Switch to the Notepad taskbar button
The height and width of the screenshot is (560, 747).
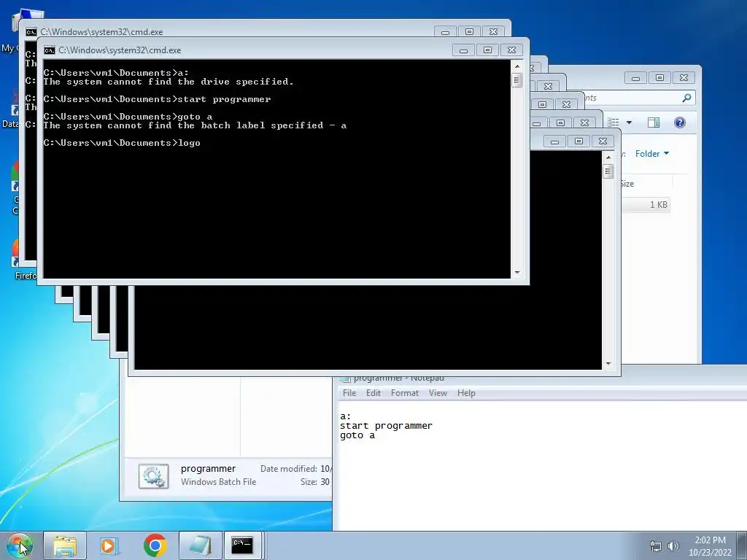(201, 545)
